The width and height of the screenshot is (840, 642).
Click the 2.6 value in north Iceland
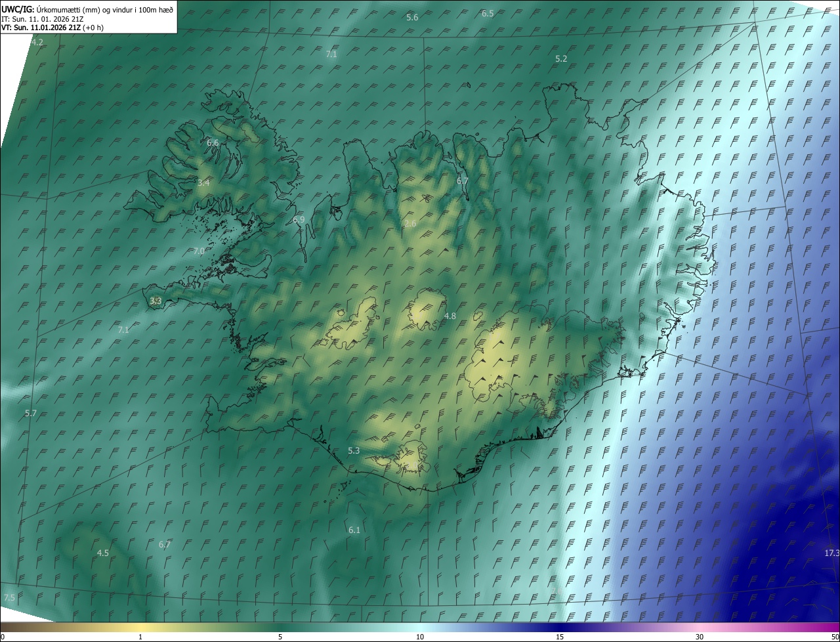click(x=410, y=224)
